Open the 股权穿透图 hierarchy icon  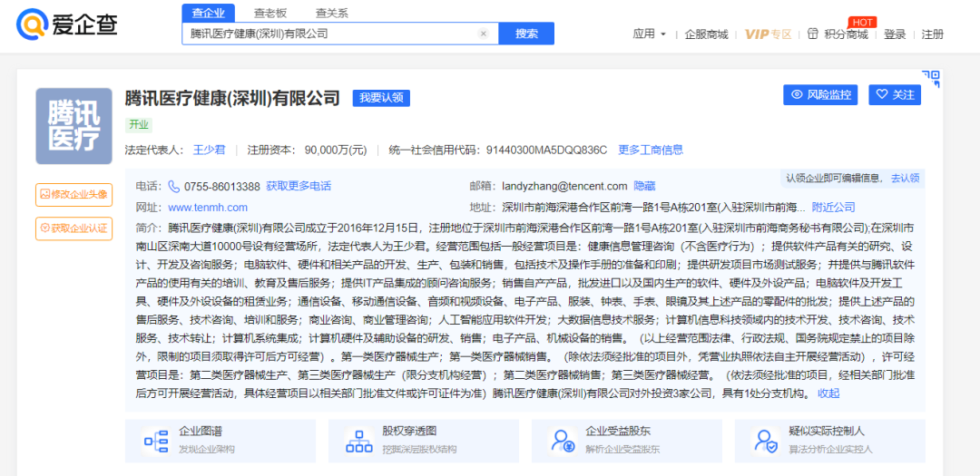(x=358, y=441)
